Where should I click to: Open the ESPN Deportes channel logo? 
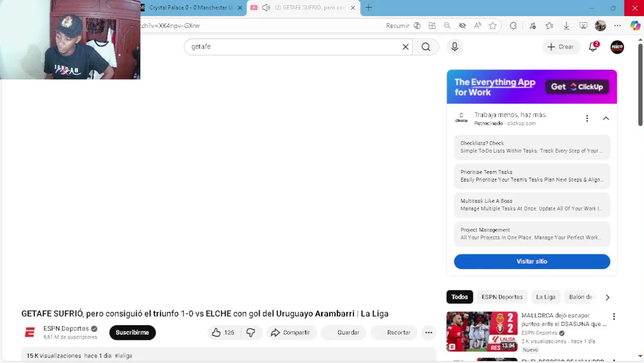pyautogui.click(x=30, y=332)
